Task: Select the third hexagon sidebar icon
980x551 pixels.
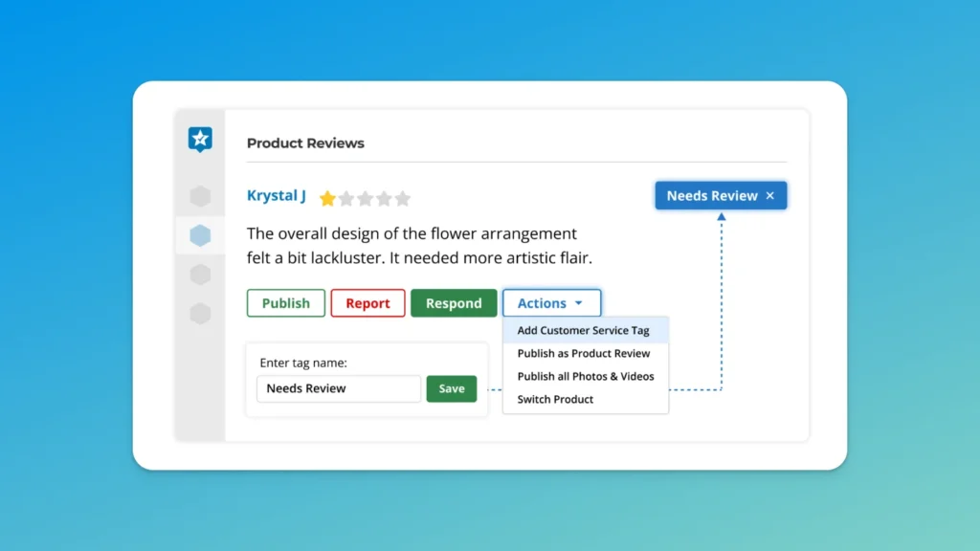Action: (200, 274)
